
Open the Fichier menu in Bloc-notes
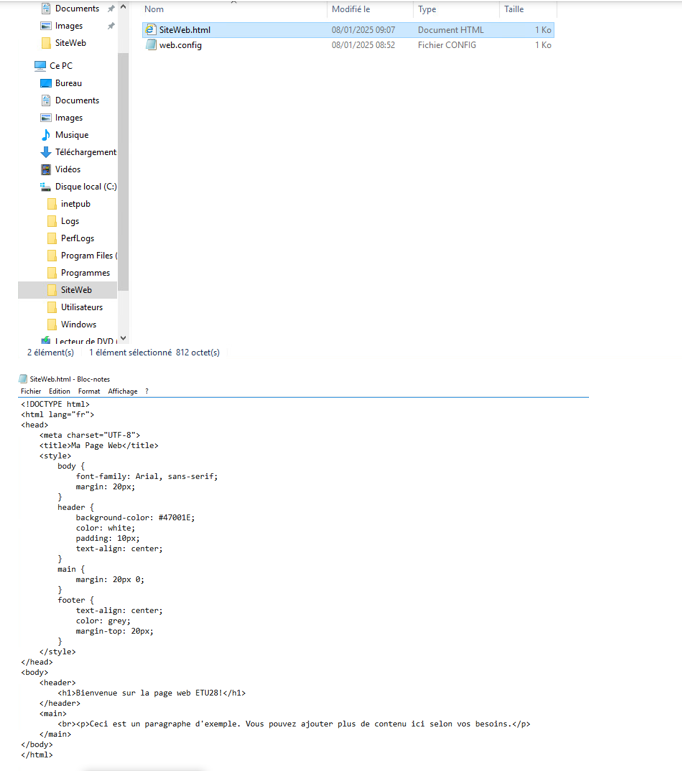[x=30, y=391]
